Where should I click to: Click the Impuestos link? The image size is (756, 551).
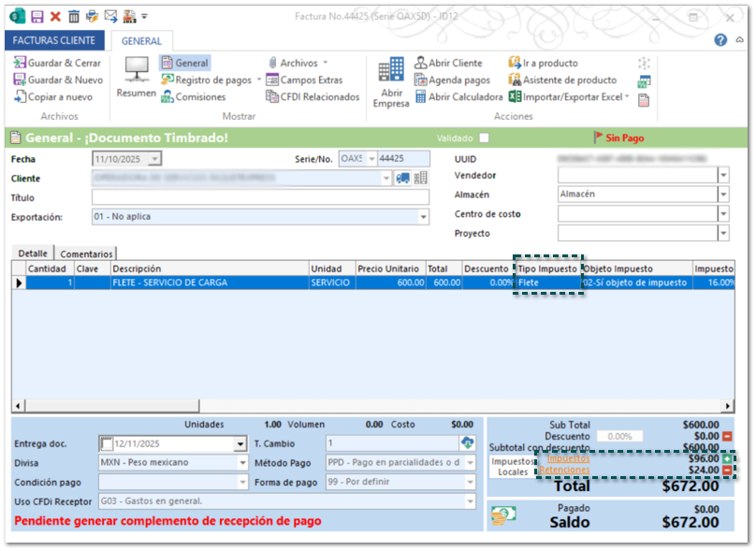568,458
